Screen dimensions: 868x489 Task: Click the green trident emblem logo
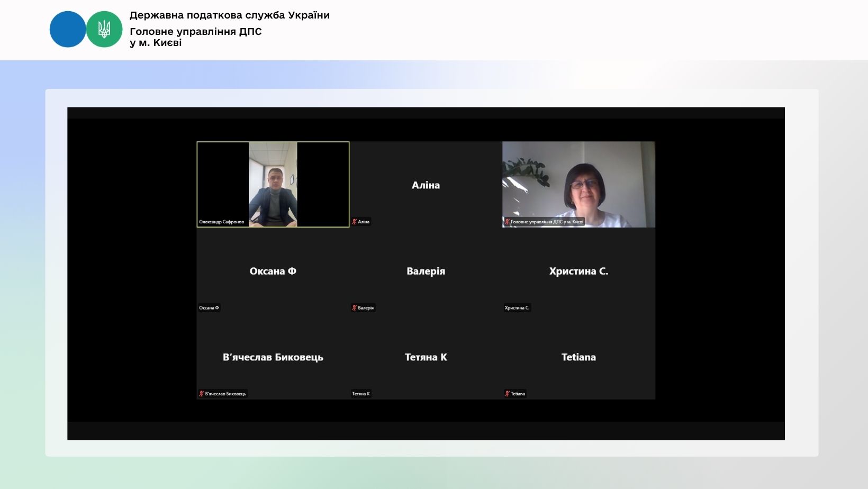tap(104, 30)
